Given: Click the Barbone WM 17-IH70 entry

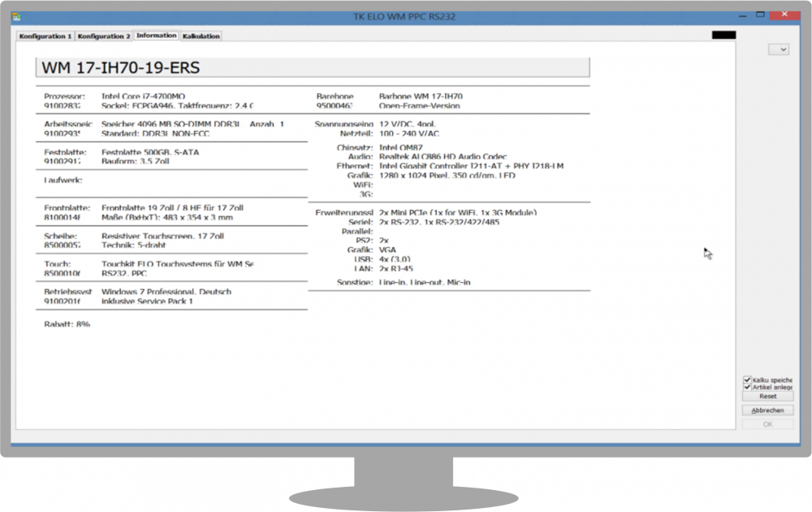Looking at the screenshot, I should [x=419, y=96].
